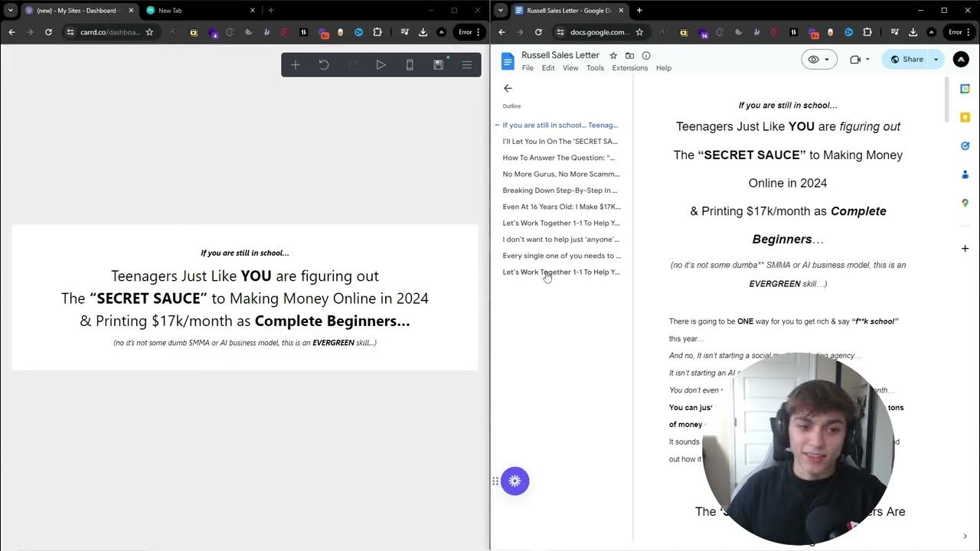This screenshot has width=980, height=551.
Task: Jump to 'No More Gurus, No More Scamm' heading
Action: (561, 174)
